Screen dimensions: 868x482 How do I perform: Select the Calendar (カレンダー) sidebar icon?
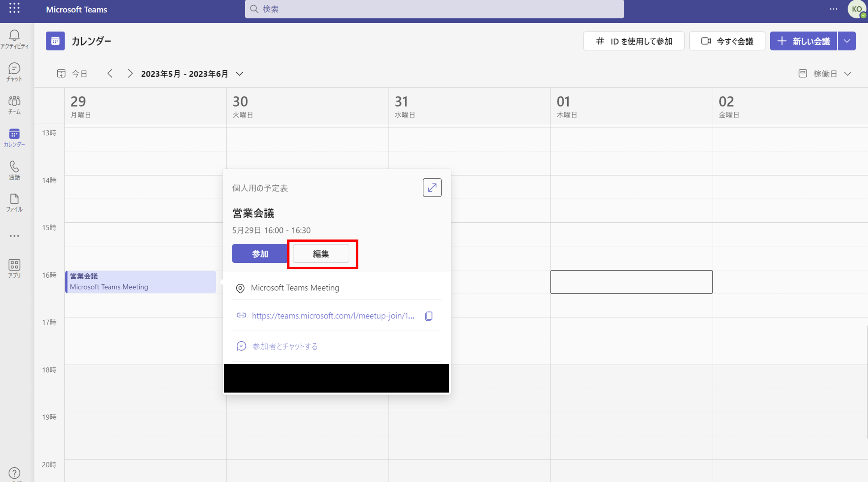pos(14,137)
